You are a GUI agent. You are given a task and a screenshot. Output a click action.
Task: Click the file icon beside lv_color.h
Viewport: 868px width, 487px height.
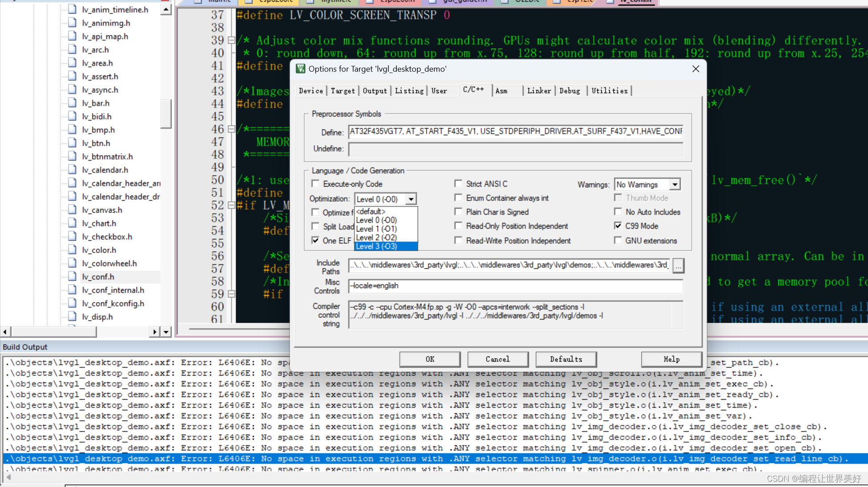tap(72, 250)
